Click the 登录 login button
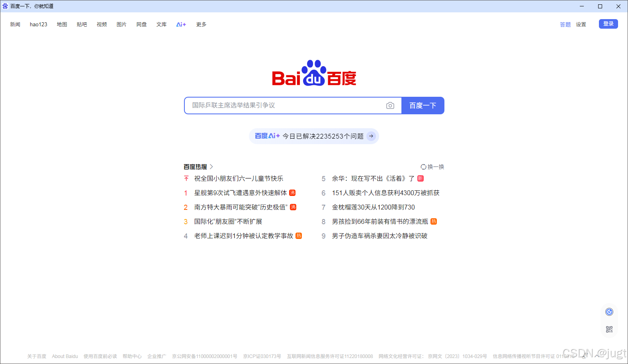Image resolution: width=628 pixels, height=364 pixels. 608,24
